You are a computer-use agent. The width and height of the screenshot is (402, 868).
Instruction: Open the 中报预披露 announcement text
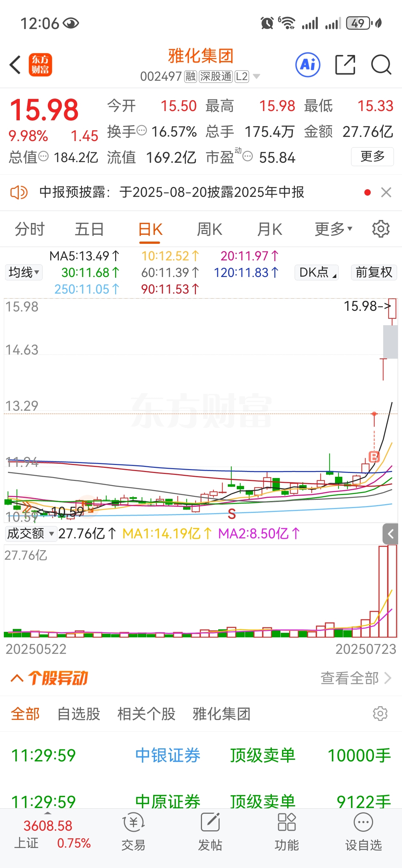tap(172, 192)
